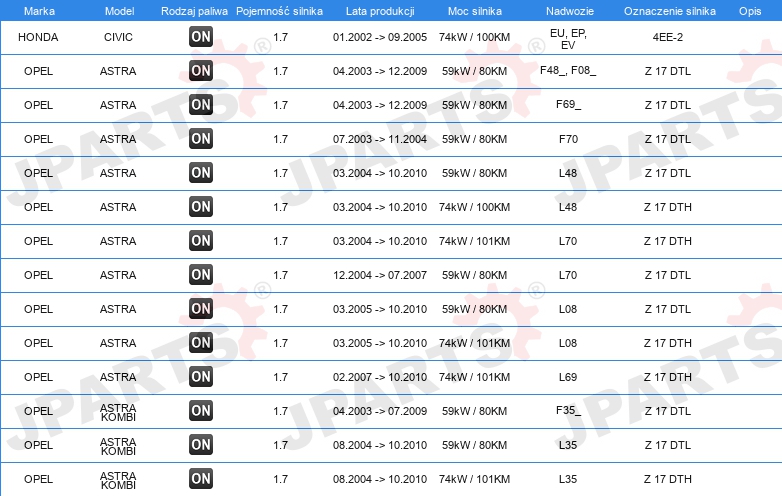Click the Moc silnika column header
This screenshot has height=496, width=782.
click(x=475, y=11)
